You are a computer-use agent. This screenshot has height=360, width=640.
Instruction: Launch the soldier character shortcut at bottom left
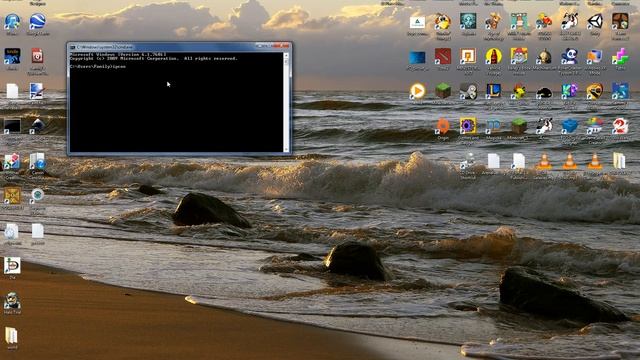12,301
